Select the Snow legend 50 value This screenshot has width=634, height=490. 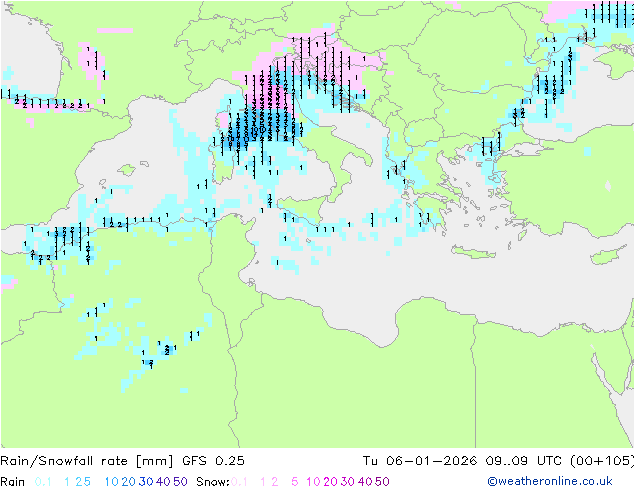coord(382,482)
